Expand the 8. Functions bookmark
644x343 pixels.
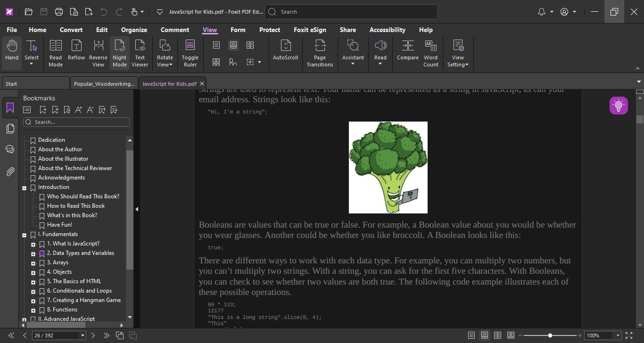pos(33,310)
